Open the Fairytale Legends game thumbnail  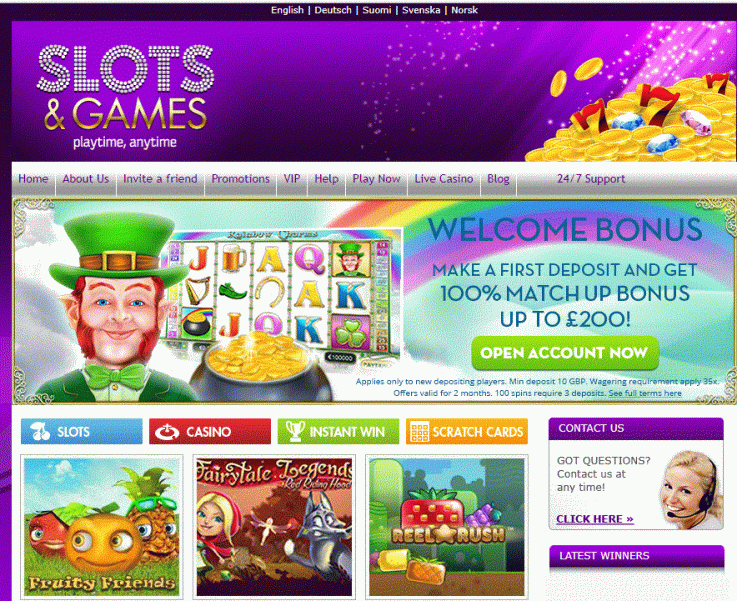point(274,527)
